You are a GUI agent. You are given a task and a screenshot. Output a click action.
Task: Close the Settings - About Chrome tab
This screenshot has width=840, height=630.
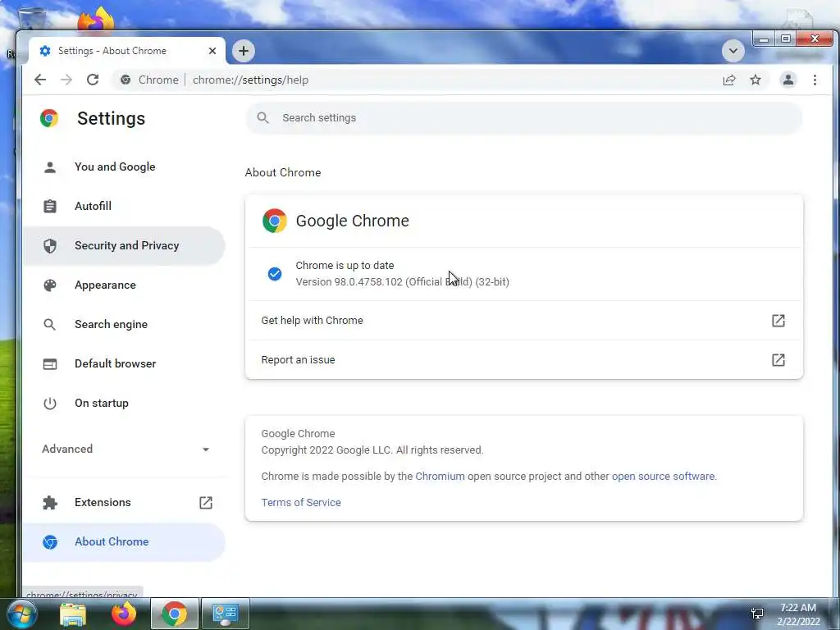click(212, 51)
